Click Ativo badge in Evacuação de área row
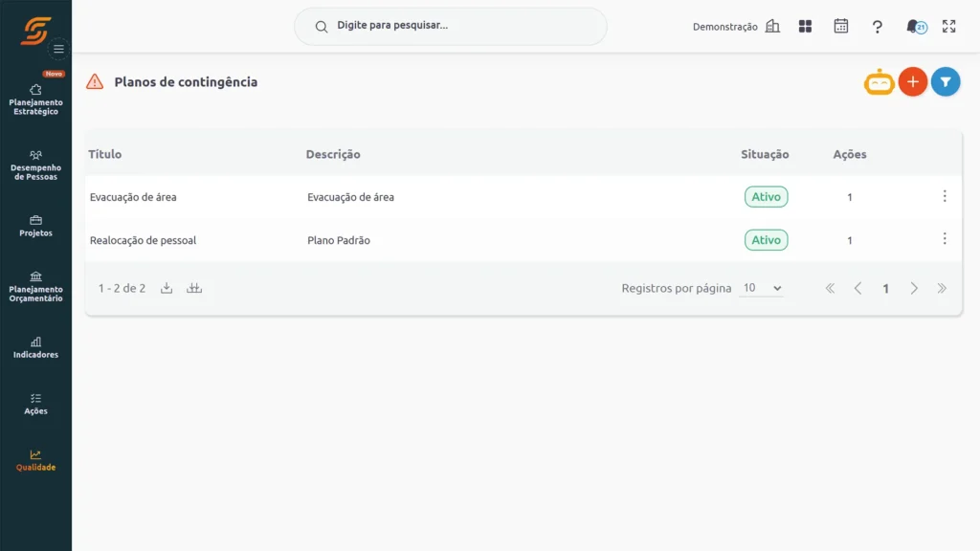Screen dimensions: 980x551 coord(767,197)
